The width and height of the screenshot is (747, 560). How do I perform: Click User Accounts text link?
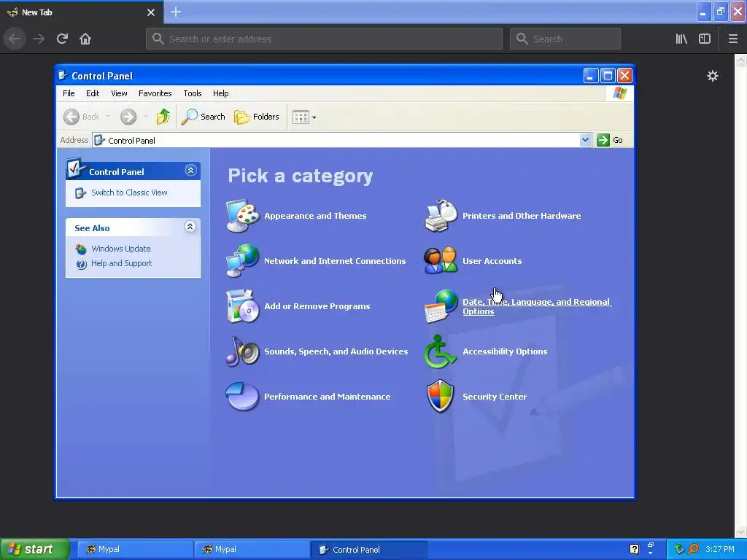point(492,261)
